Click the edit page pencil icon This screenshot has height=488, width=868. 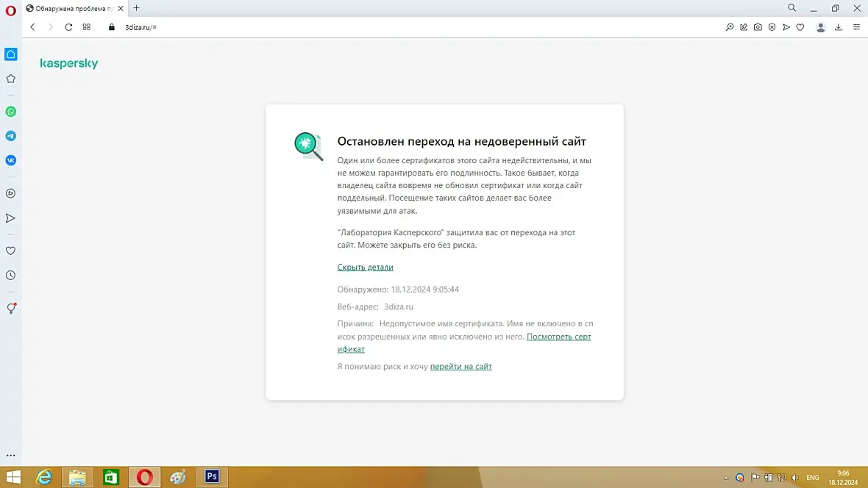point(744,27)
